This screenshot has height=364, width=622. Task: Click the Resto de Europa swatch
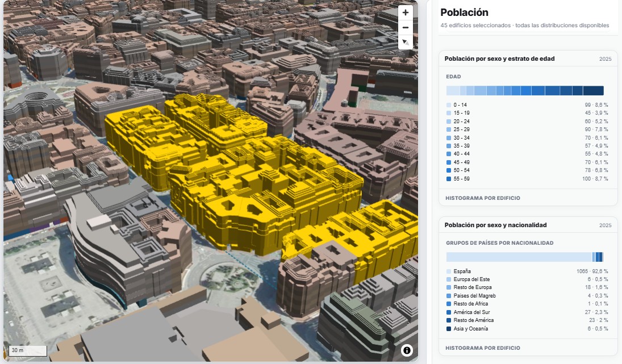449,287
